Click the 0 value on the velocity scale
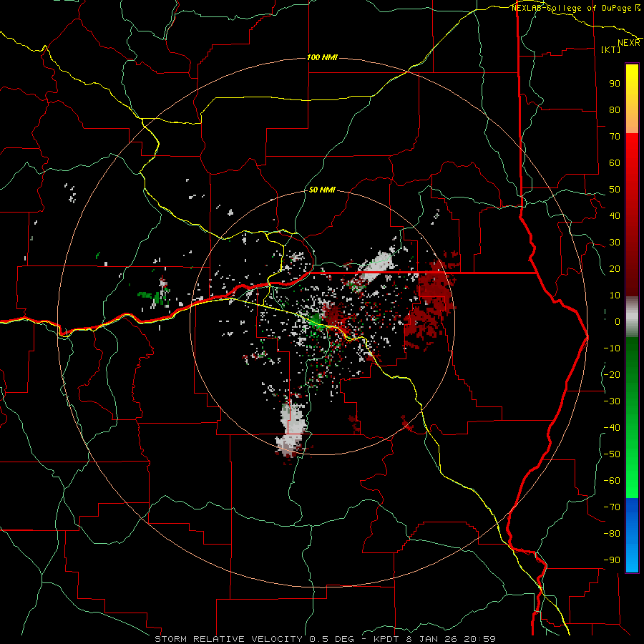 [618, 322]
